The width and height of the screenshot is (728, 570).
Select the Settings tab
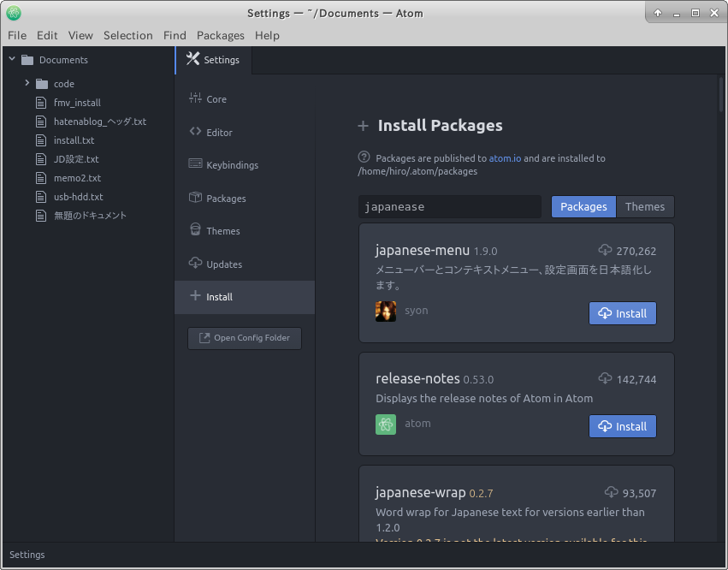pyautogui.click(x=214, y=60)
